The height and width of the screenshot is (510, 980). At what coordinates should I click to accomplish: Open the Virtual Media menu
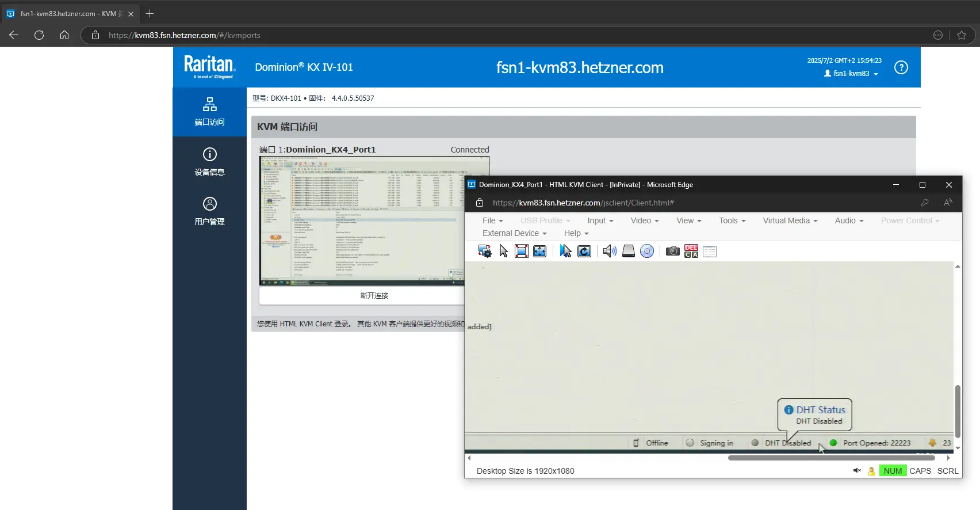(x=790, y=220)
